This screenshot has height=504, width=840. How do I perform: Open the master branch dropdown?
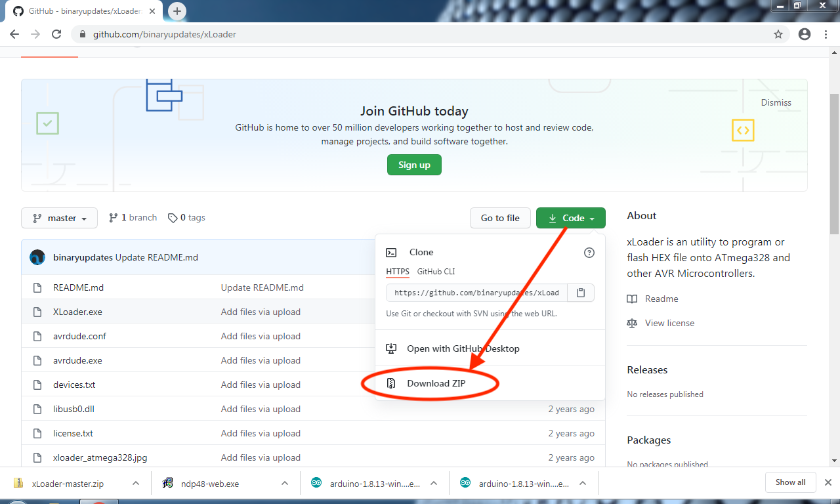(59, 218)
